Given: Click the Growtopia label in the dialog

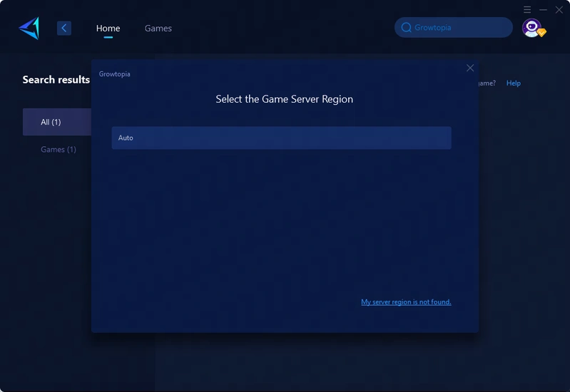Looking at the screenshot, I should click(x=114, y=74).
